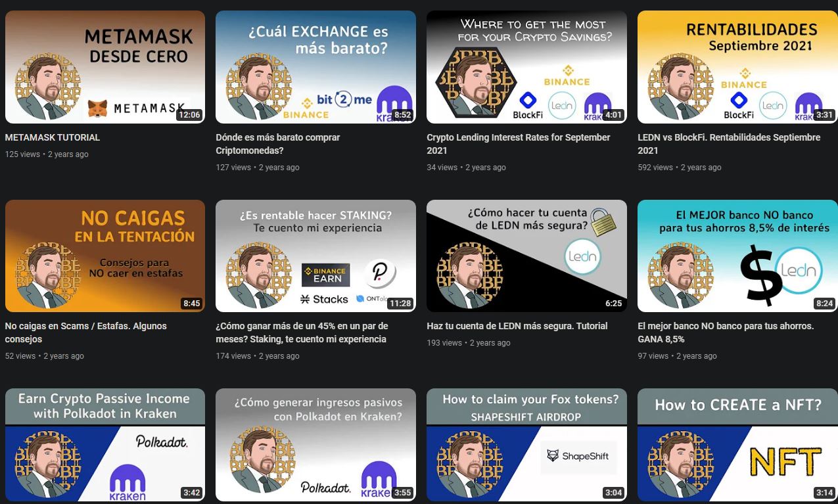Open the ShapeShift Airdrop Fox tokens thumbnail

(526, 445)
